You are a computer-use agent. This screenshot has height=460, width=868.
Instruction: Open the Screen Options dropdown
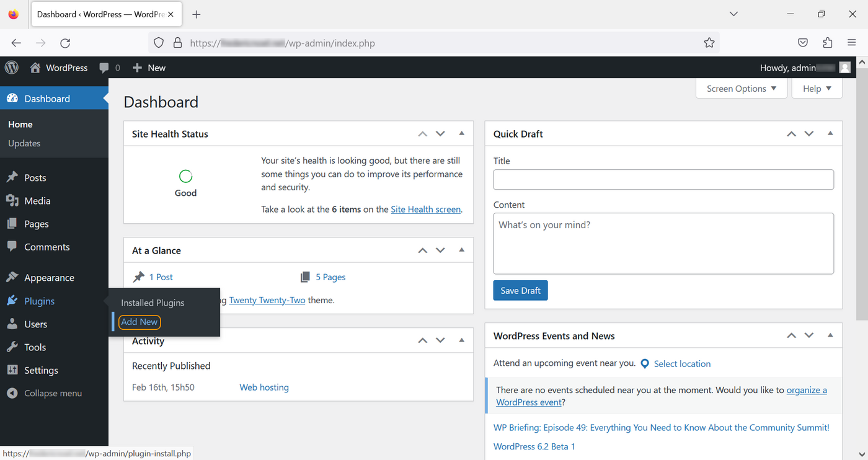coord(741,88)
